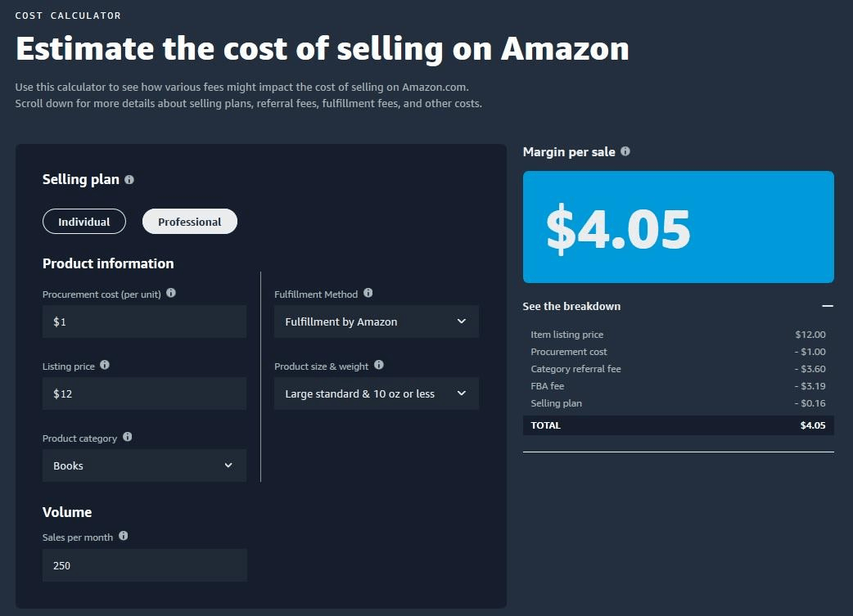Click the Procurement cost info icon
853x616 pixels.
[171, 293]
